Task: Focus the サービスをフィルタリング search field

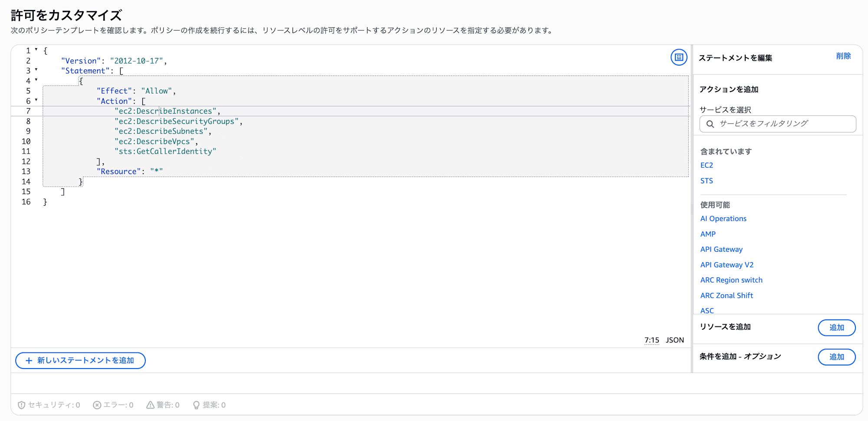Action: tap(778, 124)
